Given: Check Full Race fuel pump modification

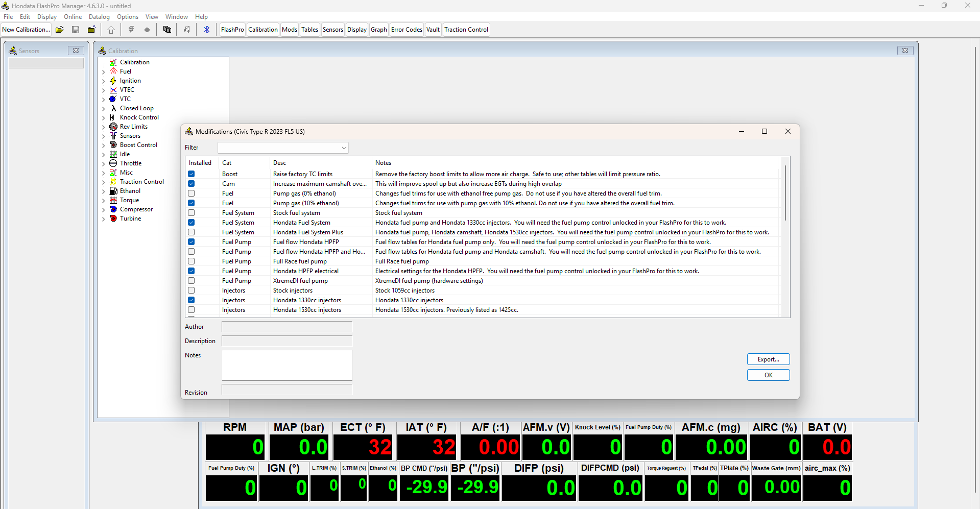Looking at the screenshot, I should point(192,261).
